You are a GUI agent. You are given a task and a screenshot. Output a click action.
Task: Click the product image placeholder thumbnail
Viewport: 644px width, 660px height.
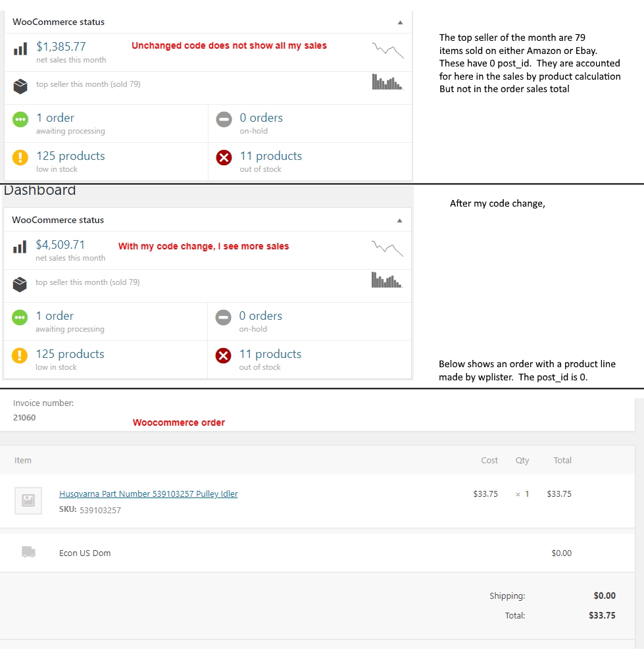pyautogui.click(x=28, y=501)
